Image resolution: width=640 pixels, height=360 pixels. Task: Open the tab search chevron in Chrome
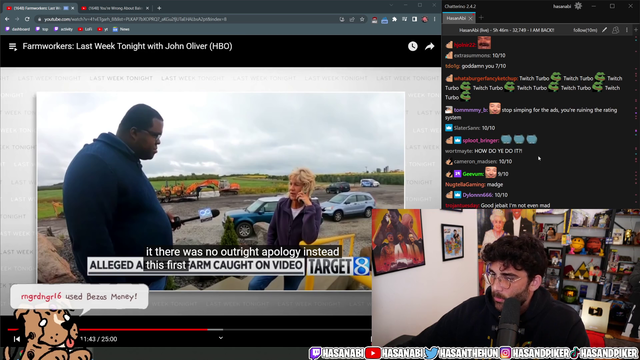[x=391, y=5]
